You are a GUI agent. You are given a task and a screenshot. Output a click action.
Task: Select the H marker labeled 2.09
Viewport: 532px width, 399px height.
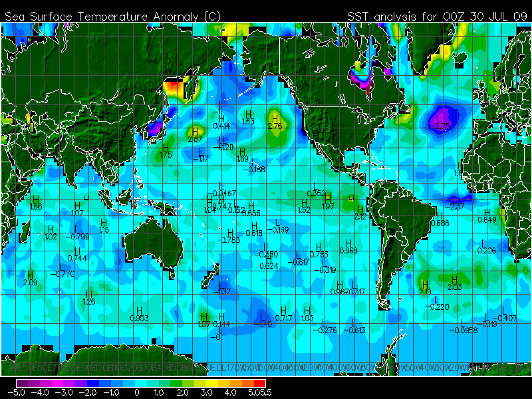pos(30,275)
